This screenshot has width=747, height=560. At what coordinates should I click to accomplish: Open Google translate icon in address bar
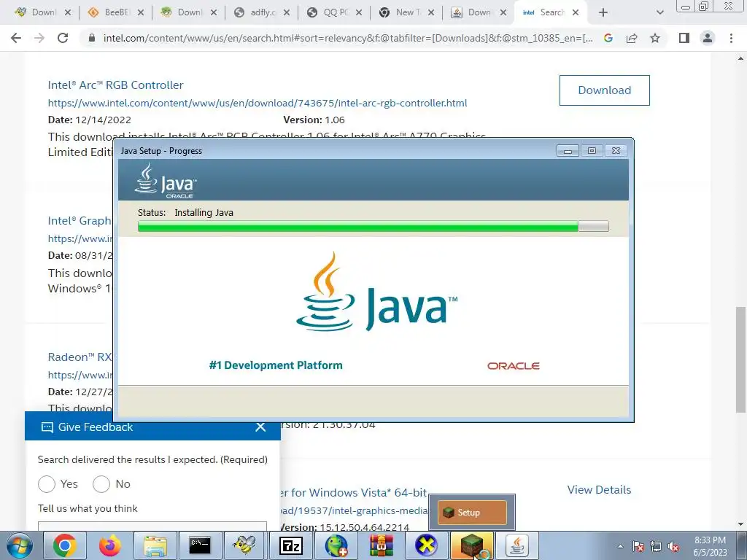(x=608, y=38)
